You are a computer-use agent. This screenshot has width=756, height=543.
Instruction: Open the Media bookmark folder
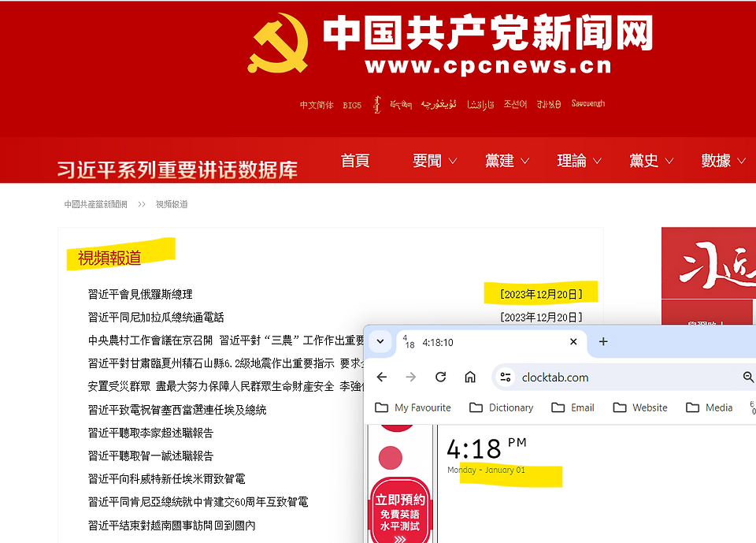tap(710, 408)
